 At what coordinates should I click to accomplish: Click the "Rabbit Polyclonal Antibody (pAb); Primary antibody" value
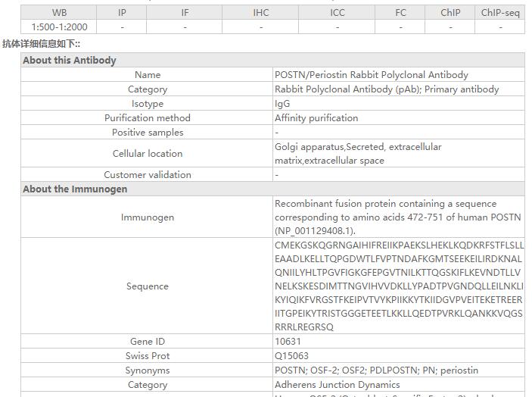(387, 89)
